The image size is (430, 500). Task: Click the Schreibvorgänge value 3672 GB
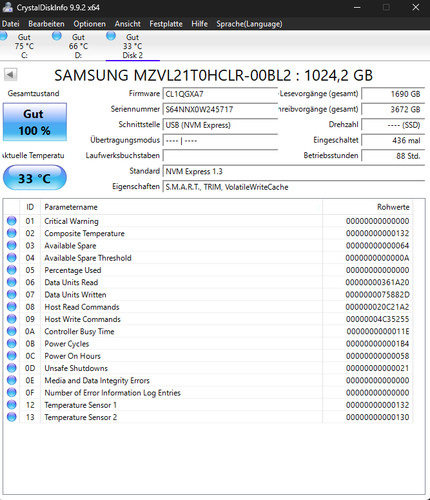point(393,109)
